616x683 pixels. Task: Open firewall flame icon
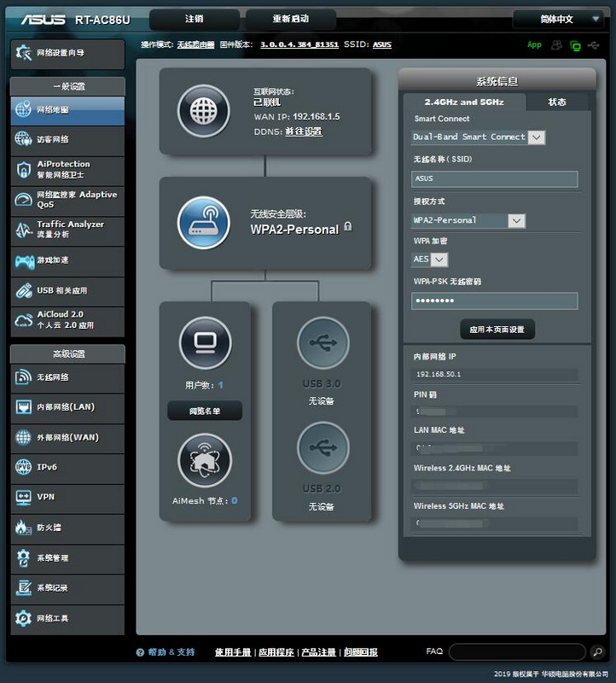[24, 528]
